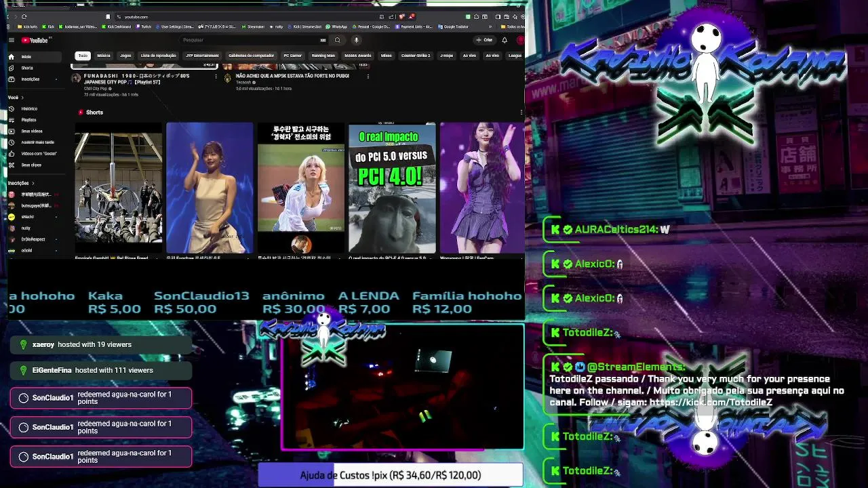868x488 pixels.
Task: Reload the page in the browser
Action: (24, 16)
